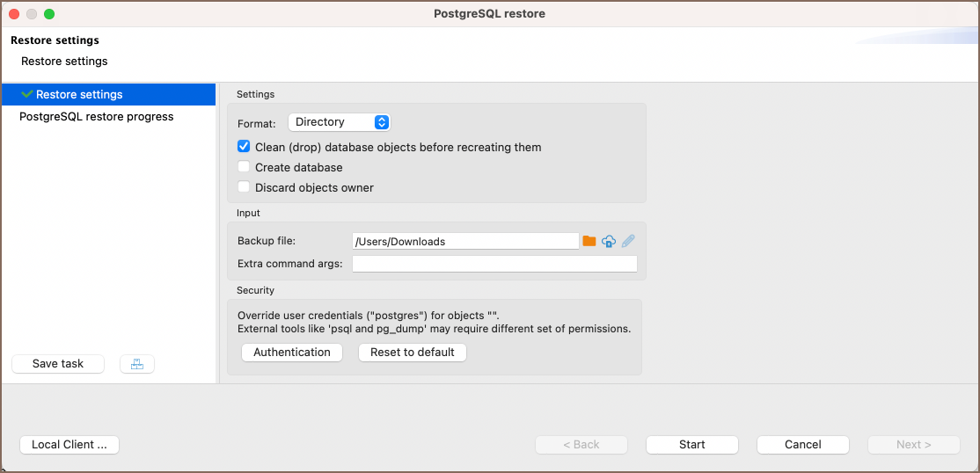Focus the Extra command args field
The width and height of the screenshot is (980, 473).
[x=494, y=264]
